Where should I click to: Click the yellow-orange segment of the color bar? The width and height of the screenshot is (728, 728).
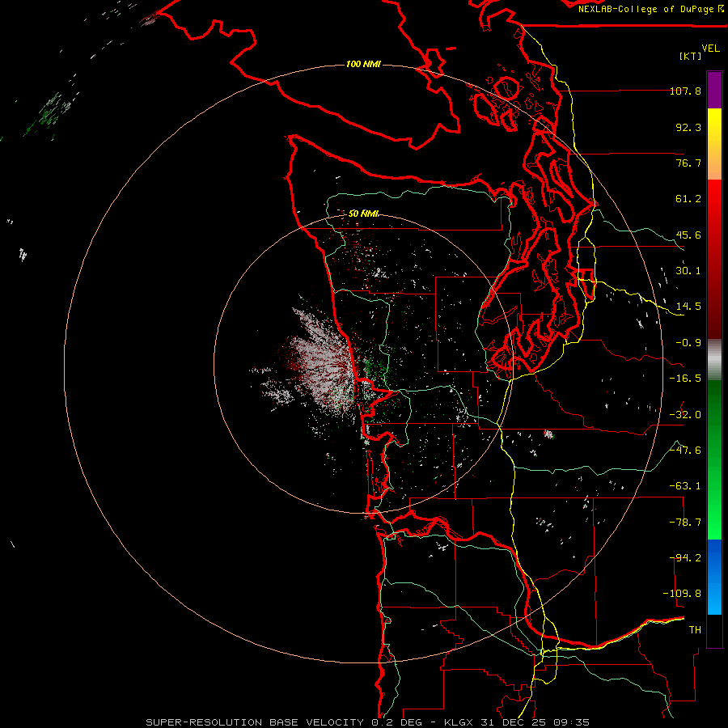pyautogui.click(x=714, y=144)
